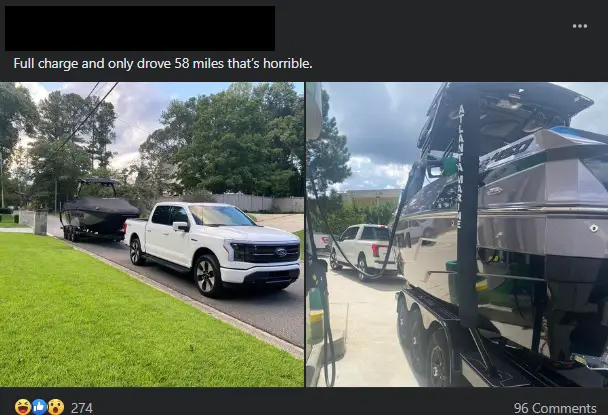Click the Wow surprised reaction emoji

point(56,407)
